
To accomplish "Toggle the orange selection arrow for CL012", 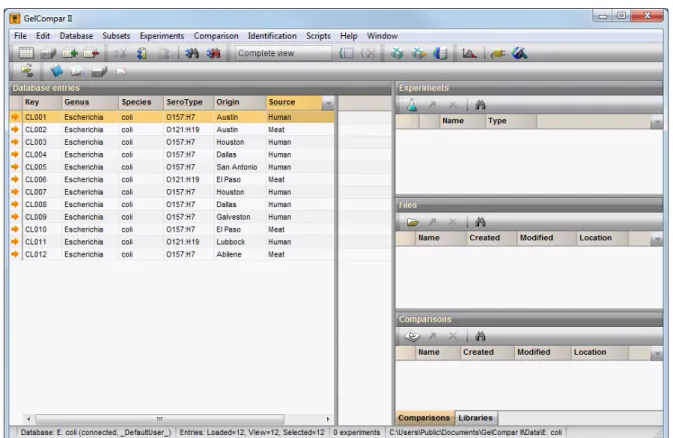I will coord(15,254).
